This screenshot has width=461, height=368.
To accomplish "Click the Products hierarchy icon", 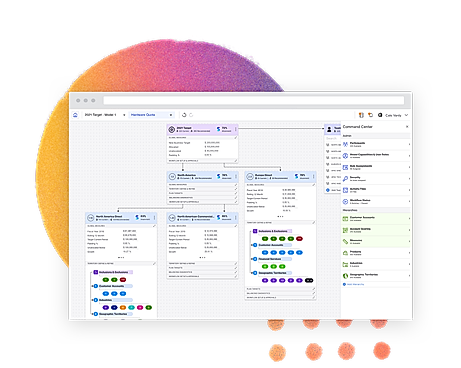I will click(345, 253).
